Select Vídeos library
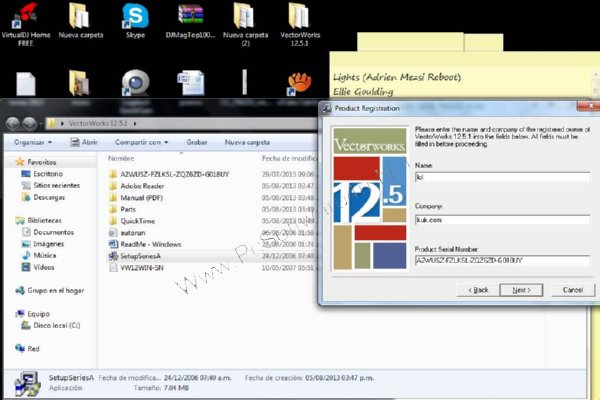The width and height of the screenshot is (600, 400). pos(38,267)
